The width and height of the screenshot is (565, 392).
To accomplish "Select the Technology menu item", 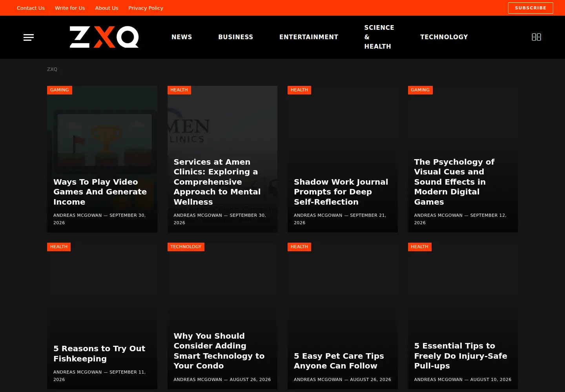I will (444, 37).
